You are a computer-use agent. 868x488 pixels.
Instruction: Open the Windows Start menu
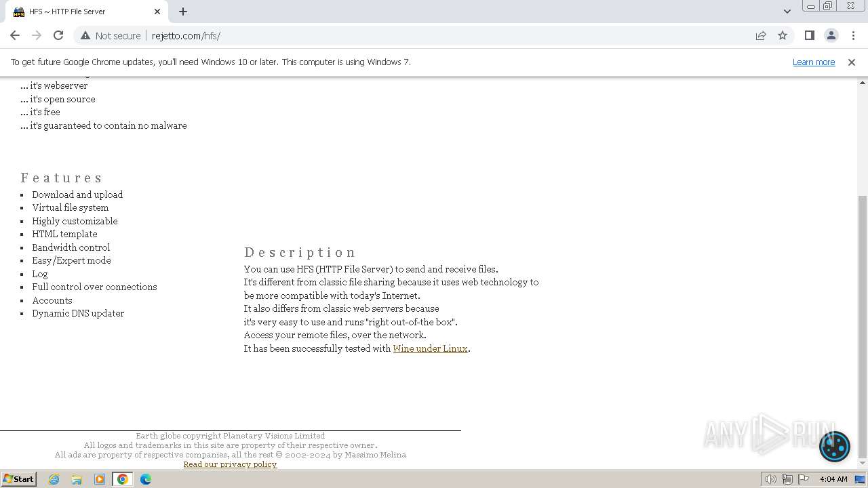coord(18,479)
